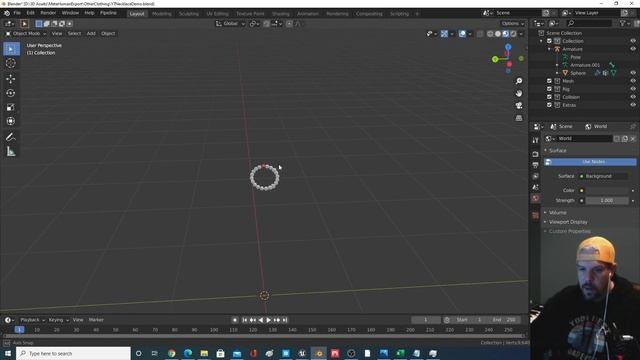Expand the Volume panel
This screenshot has height=360, width=640.
tap(558, 213)
